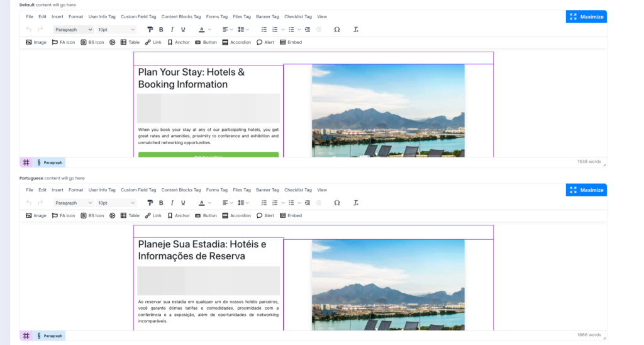Open the Content Blocks Tag menu in Default editor
Image resolution: width=644 pixels, height=345 pixels.
tap(180, 16)
